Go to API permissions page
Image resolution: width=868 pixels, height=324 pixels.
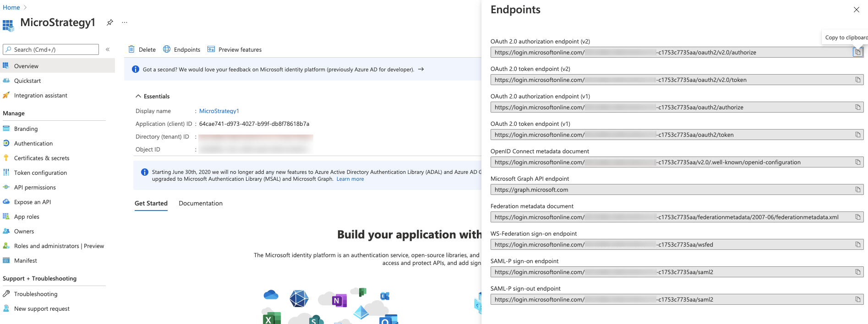click(35, 188)
